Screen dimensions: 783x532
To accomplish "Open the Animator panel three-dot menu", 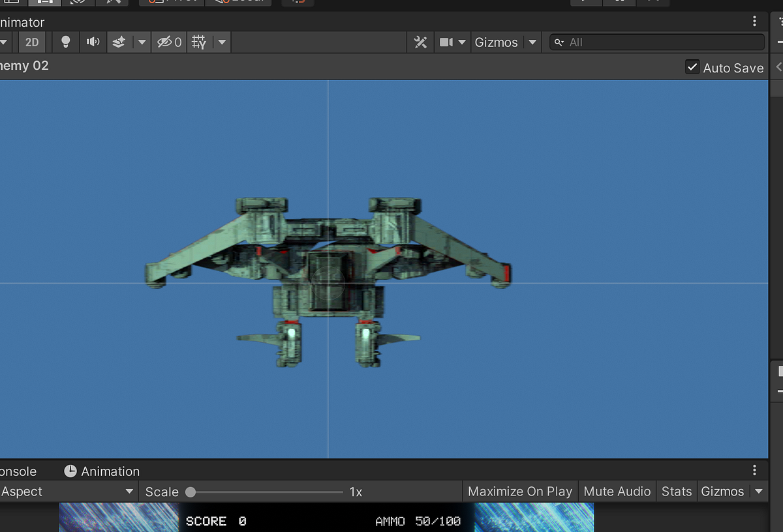I will (754, 21).
